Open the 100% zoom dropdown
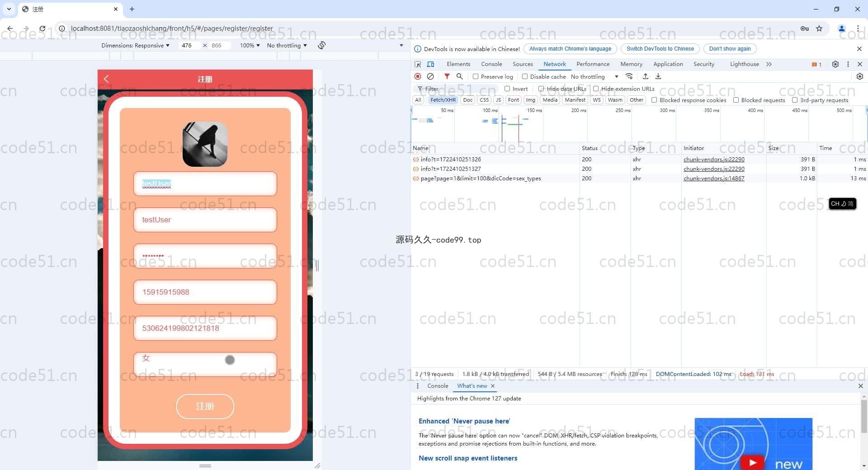 (x=250, y=45)
